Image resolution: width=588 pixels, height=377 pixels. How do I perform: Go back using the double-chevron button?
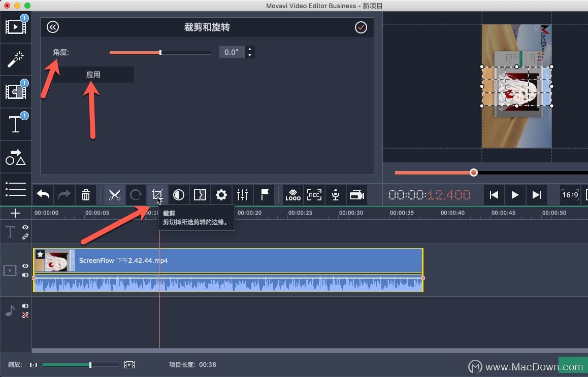[53, 27]
